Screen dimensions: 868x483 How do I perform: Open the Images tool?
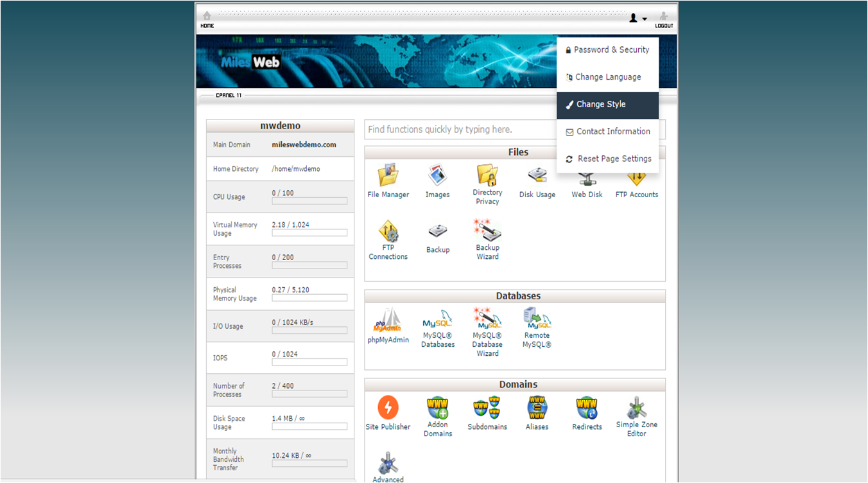click(437, 175)
